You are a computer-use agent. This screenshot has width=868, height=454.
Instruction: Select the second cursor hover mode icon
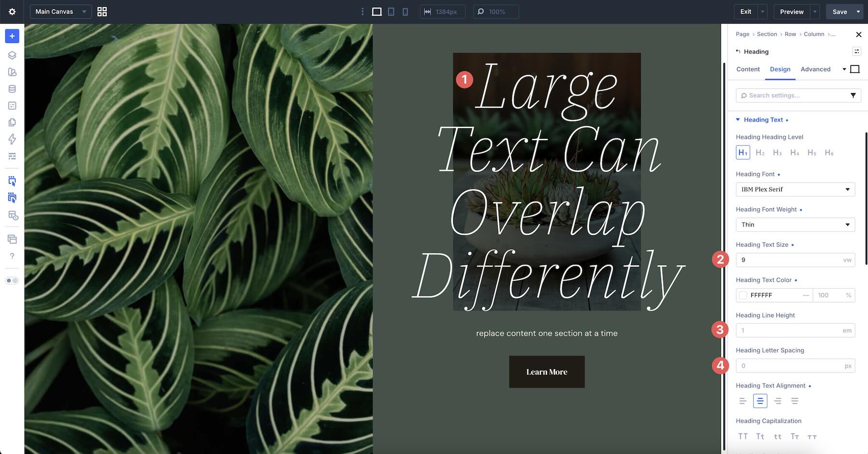(12, 198)
